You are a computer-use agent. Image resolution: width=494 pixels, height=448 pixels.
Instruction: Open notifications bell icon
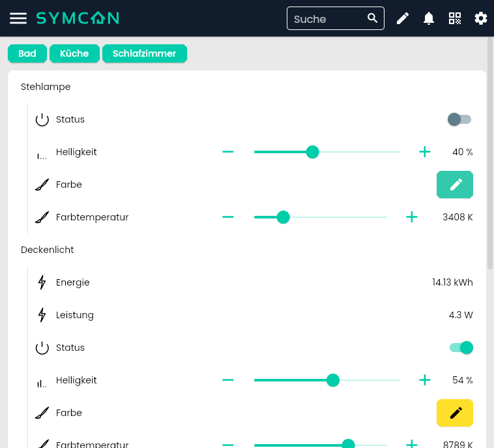(429, 18)
